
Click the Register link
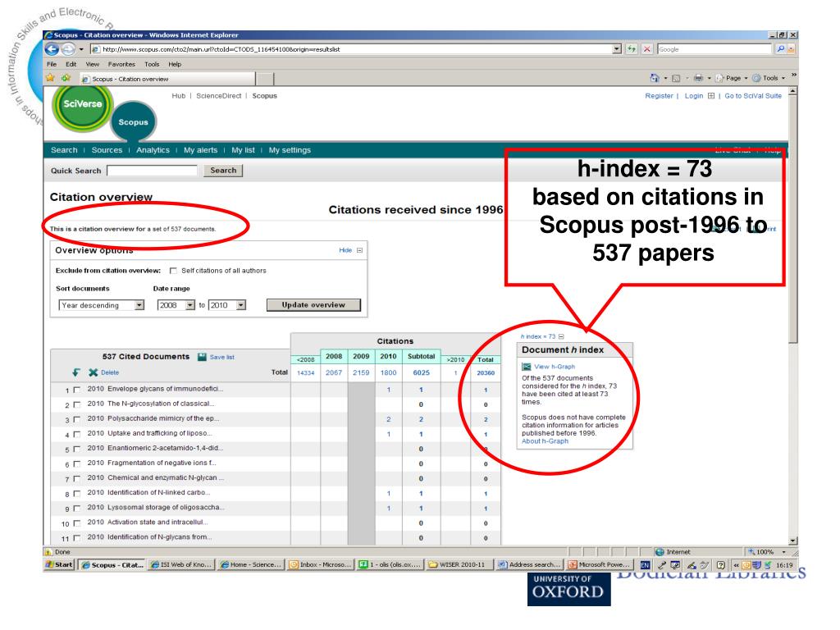point(659,96)
